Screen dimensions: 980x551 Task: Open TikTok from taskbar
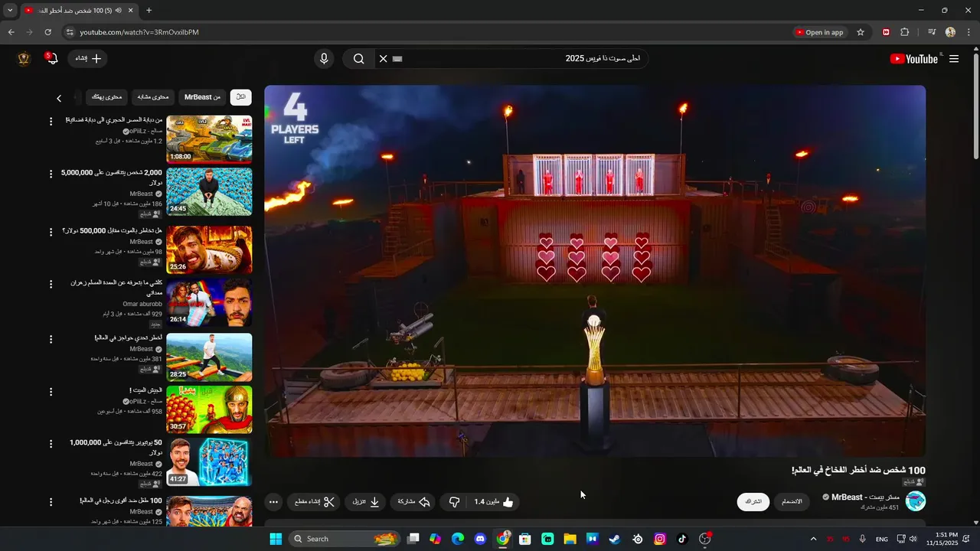click(682, 539)
